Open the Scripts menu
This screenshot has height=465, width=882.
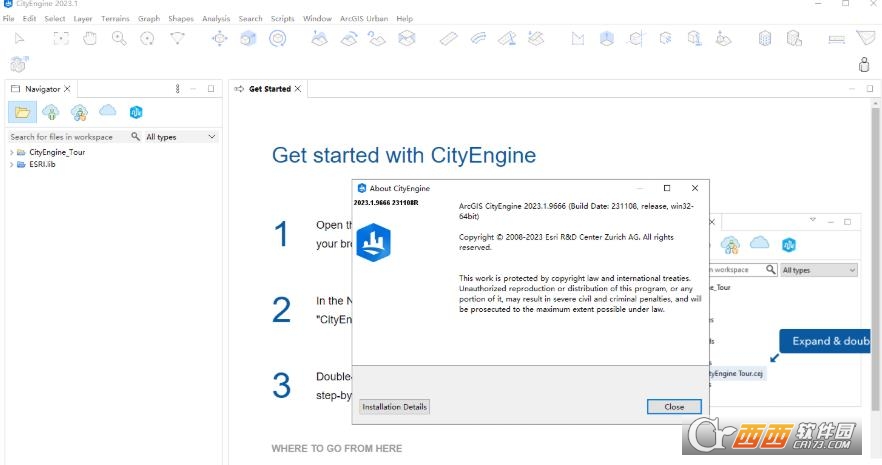(x=282, y=19)
